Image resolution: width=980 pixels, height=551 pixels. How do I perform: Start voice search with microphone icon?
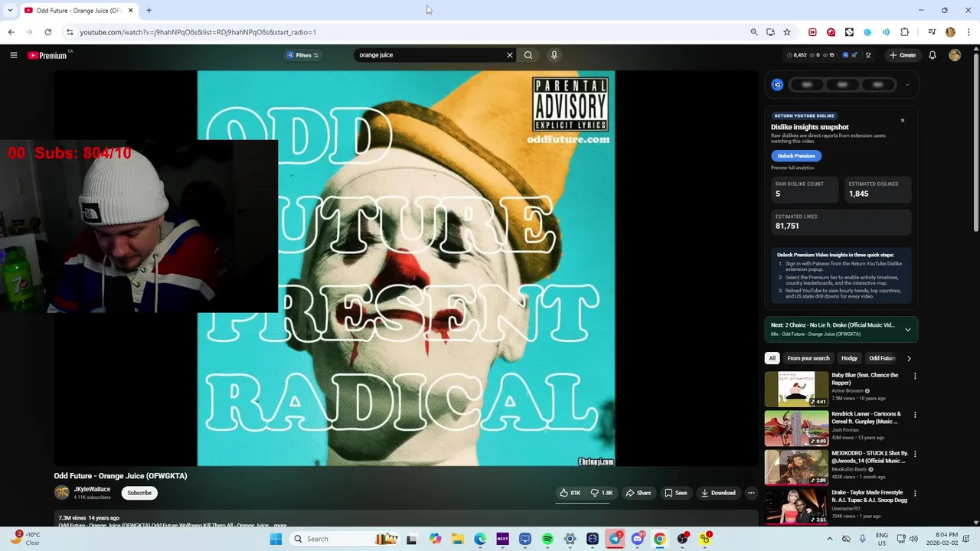coord(554,55)
